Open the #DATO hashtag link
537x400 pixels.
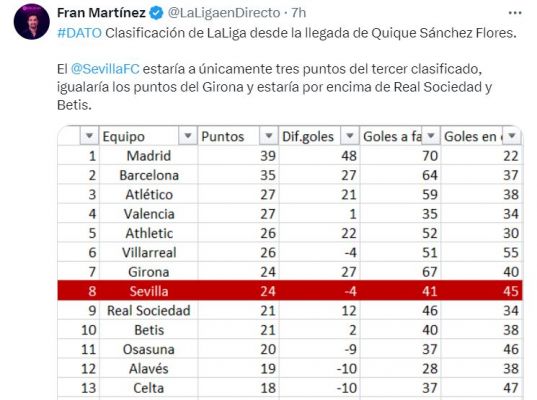pyautogui.click(x=79, y=33)
